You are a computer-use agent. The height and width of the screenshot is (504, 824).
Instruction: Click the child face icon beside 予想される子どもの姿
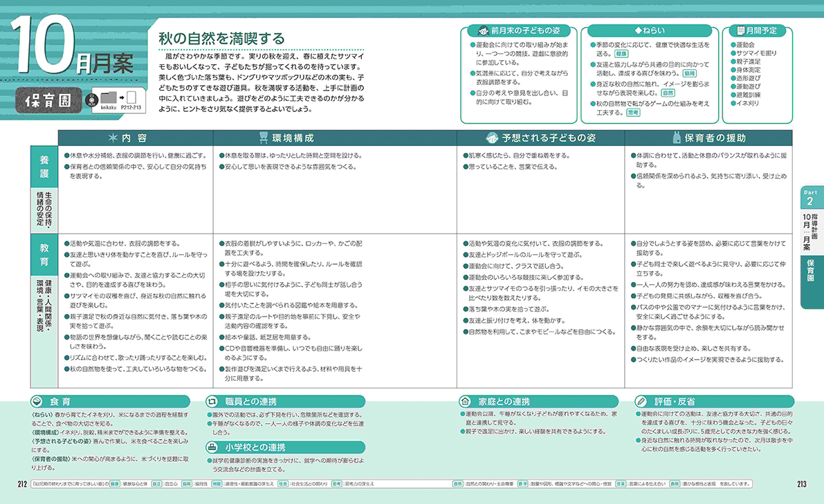[492, 138]
